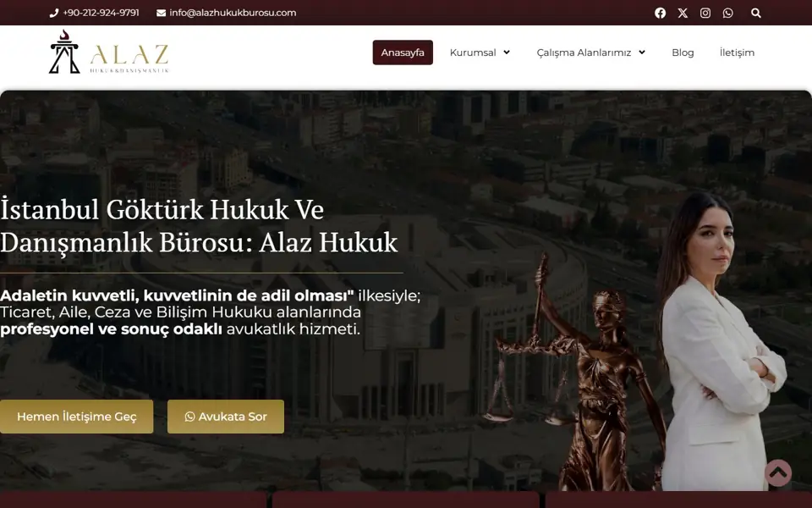Click the scroll-to-top arrow button
Viewport: 812px width, 508px height.
click(778, 472)
